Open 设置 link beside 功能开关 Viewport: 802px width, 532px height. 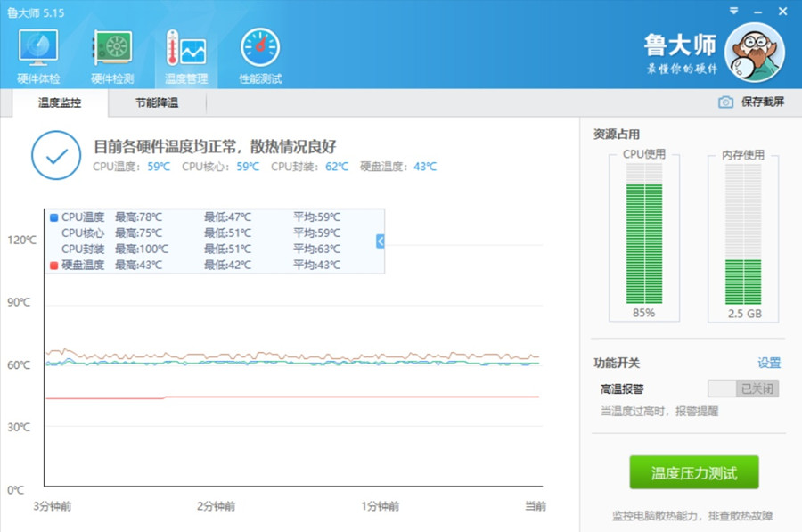coord(768,363)
